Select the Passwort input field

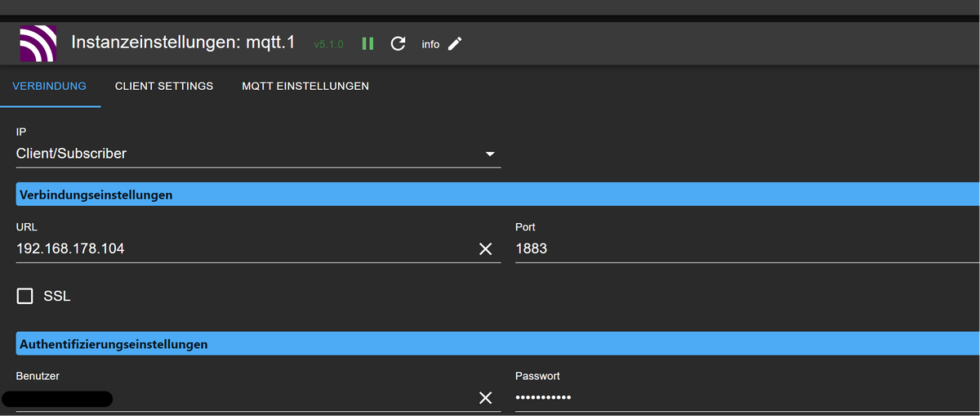pos(735,398)
